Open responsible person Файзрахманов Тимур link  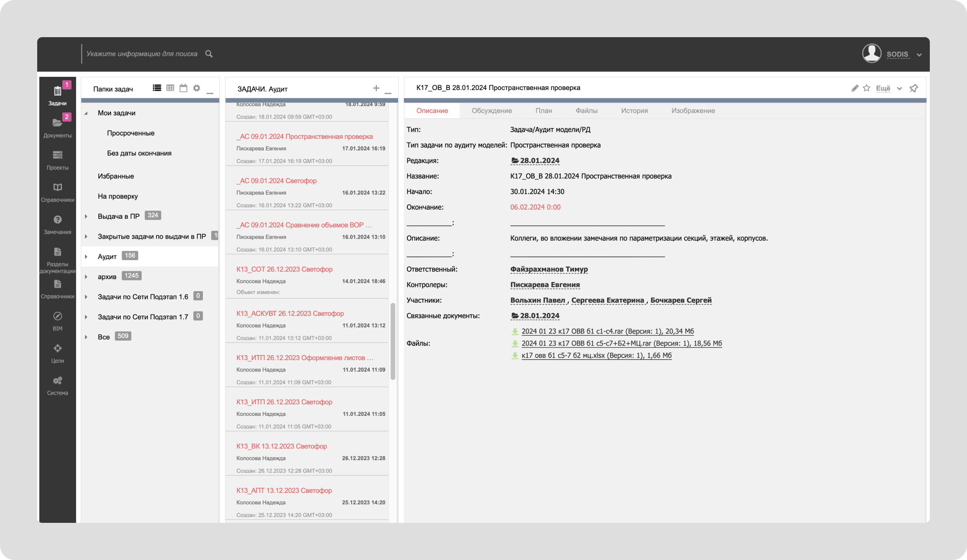[x=549, y=269]
